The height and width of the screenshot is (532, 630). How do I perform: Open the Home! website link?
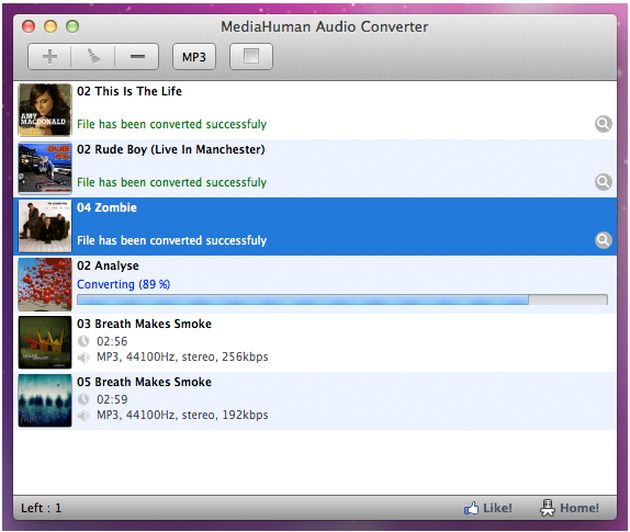click(570, 508)
